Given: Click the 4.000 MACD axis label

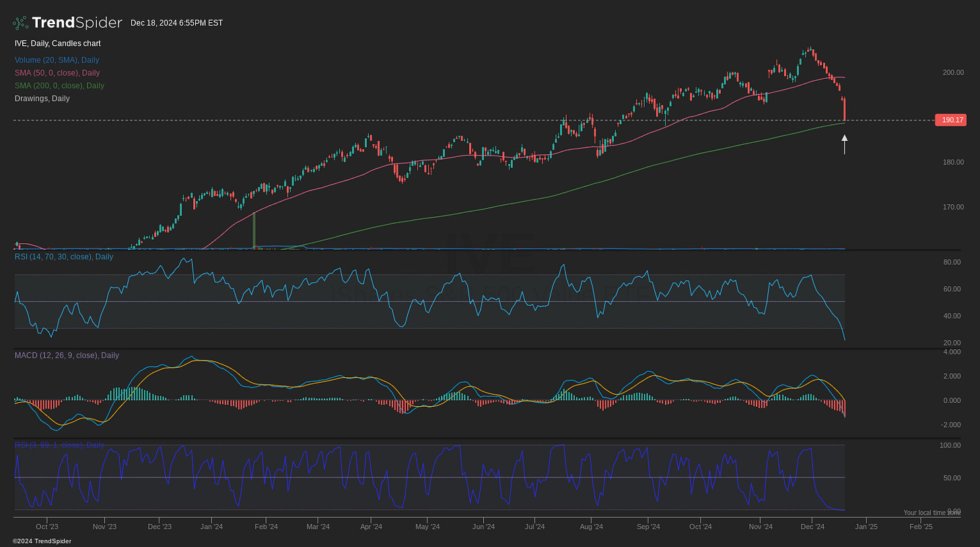Looking at the screenshot, I should coord(952,352).
